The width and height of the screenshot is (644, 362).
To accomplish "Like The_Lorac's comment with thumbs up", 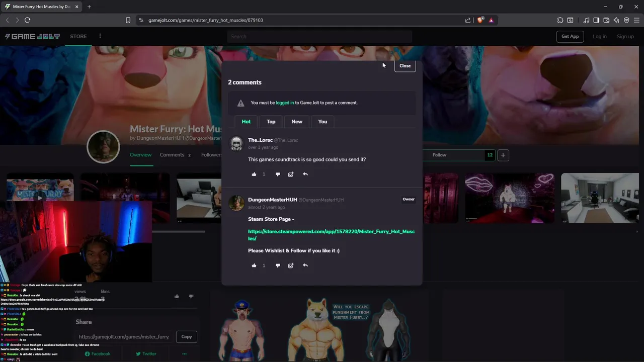I will (254, 174).
